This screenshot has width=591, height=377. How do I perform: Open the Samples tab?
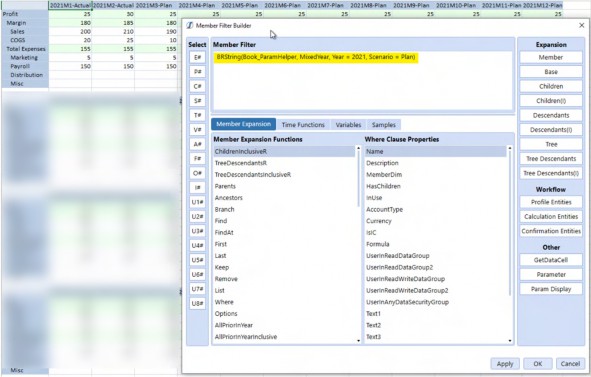click(384, 124)
